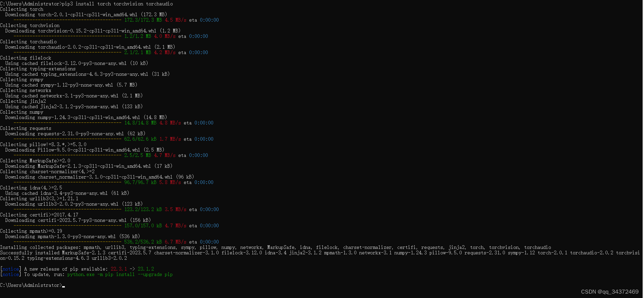
Task: Click the 'Installing collected packages' line
Action: click(276, 247)
